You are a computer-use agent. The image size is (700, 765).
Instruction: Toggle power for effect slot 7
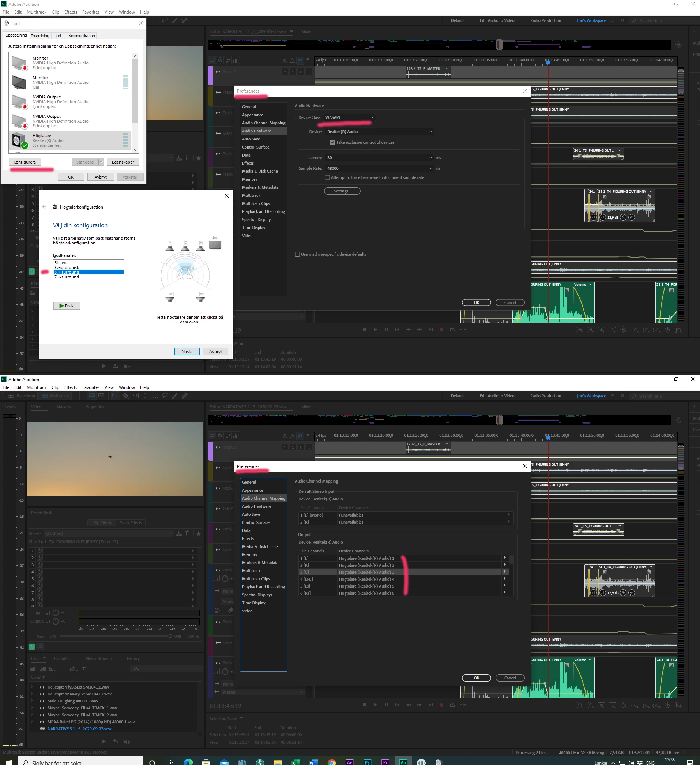(x=40, y=592)
